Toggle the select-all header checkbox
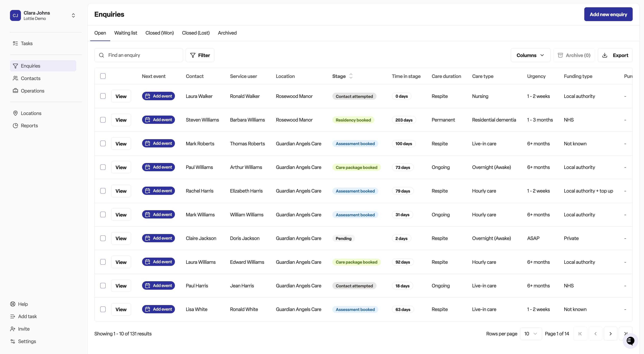This screenshot has width=644, height=354. [x=103, y=76]
